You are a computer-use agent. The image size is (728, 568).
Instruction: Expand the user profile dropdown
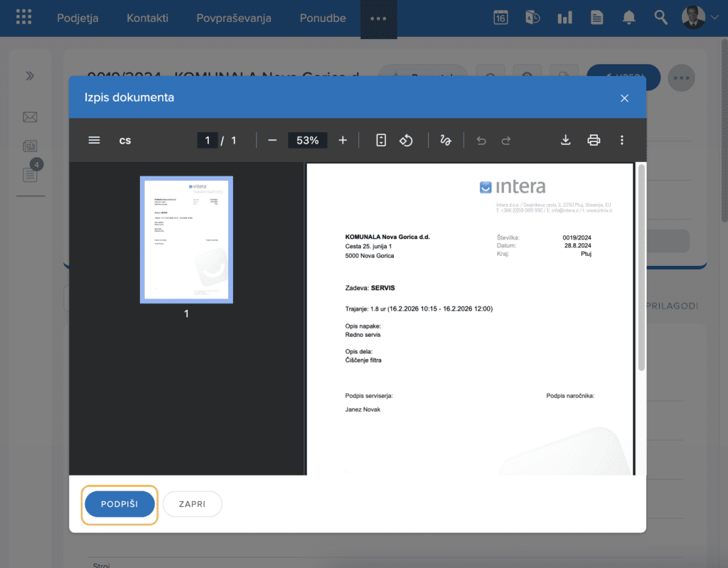[x=701, y=18]
